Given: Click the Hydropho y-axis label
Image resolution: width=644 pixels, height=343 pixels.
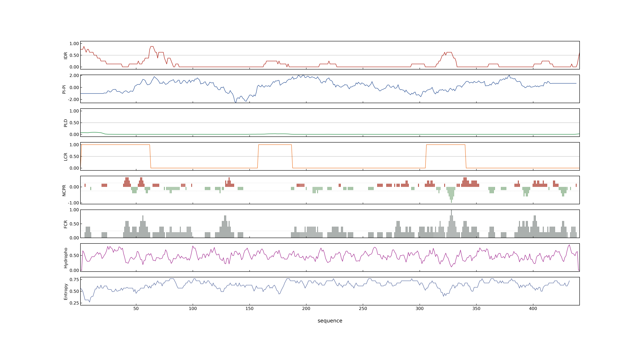Looking at the screenshot, I should pos(66,258).
